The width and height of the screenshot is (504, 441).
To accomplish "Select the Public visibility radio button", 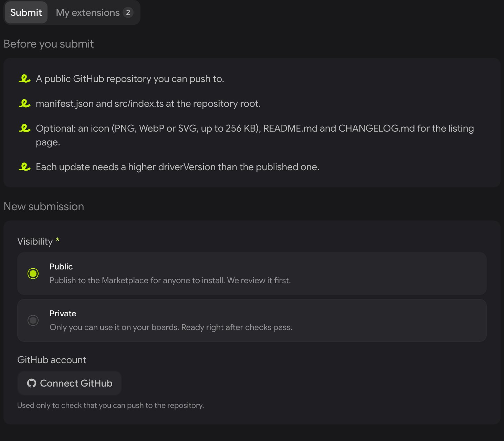I will pyautogui.click(x=33, y=274).
